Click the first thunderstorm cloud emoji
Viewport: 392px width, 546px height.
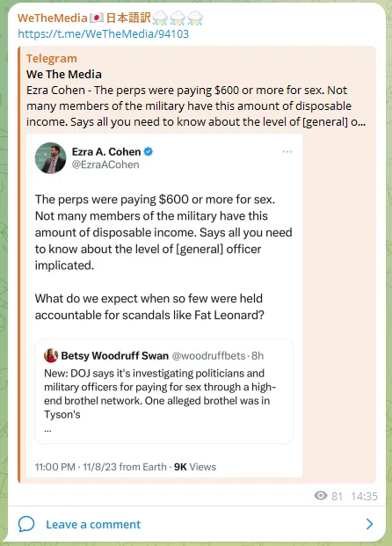pos(160,18)
